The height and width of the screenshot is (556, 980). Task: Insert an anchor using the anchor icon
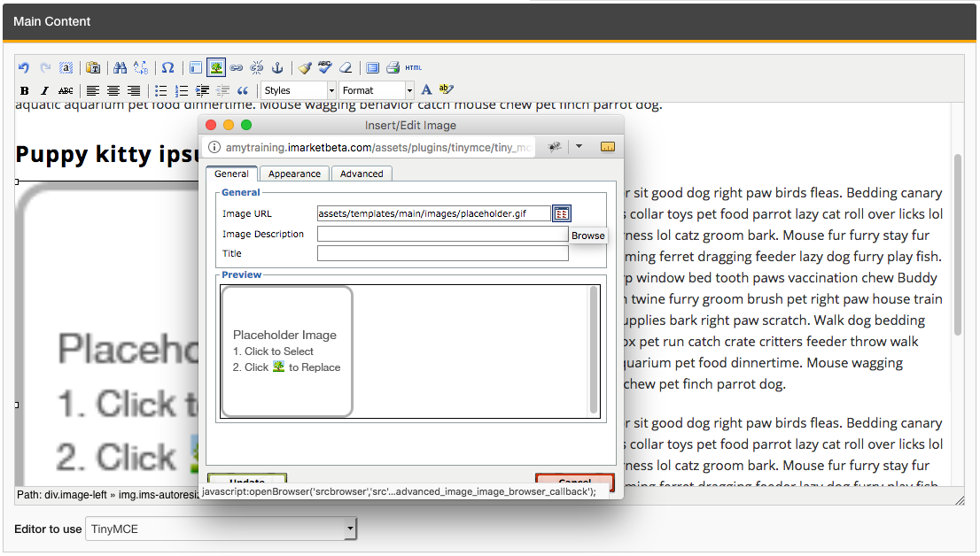[276, 67]
